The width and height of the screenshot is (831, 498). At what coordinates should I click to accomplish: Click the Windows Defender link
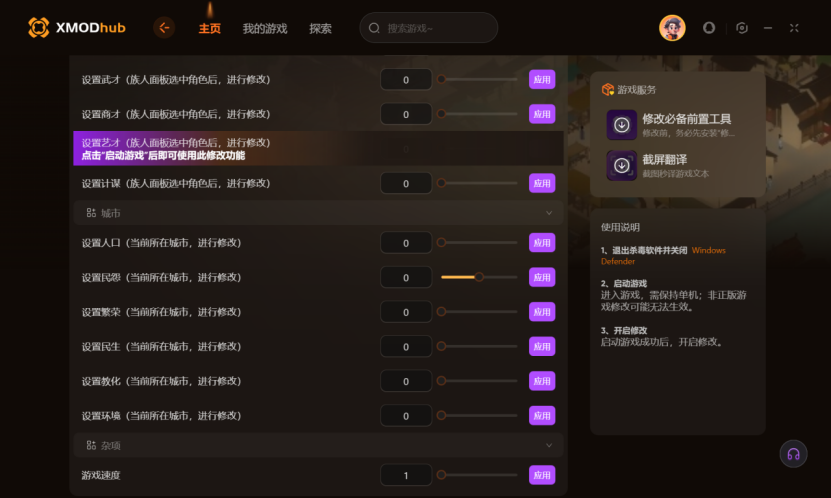click(x=663, y=255)
